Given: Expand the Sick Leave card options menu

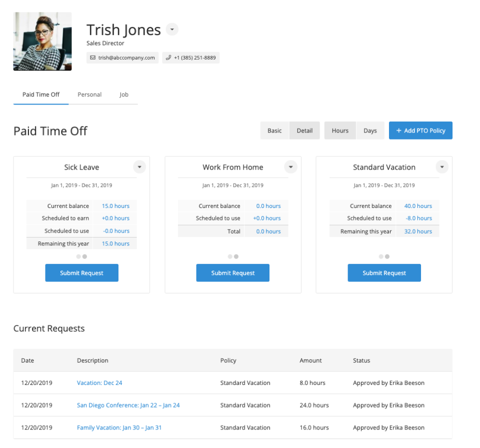Looking at the screenshot, I should (139, 166).
